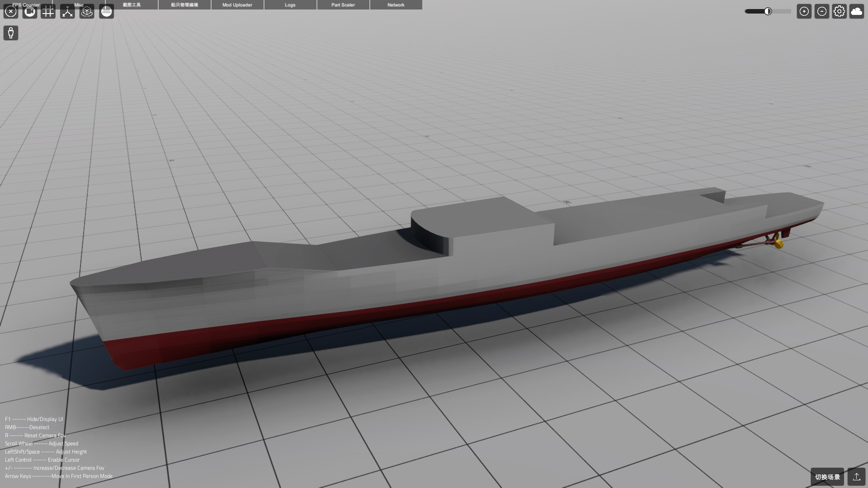Click the half-filled sphere waterline icon
This screenshot has width=868, height=488.
coord(106,12)
